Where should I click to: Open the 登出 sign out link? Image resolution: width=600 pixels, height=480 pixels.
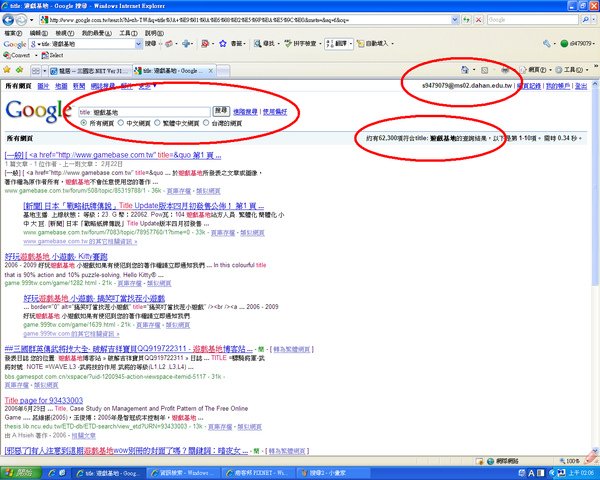(581, 86)
